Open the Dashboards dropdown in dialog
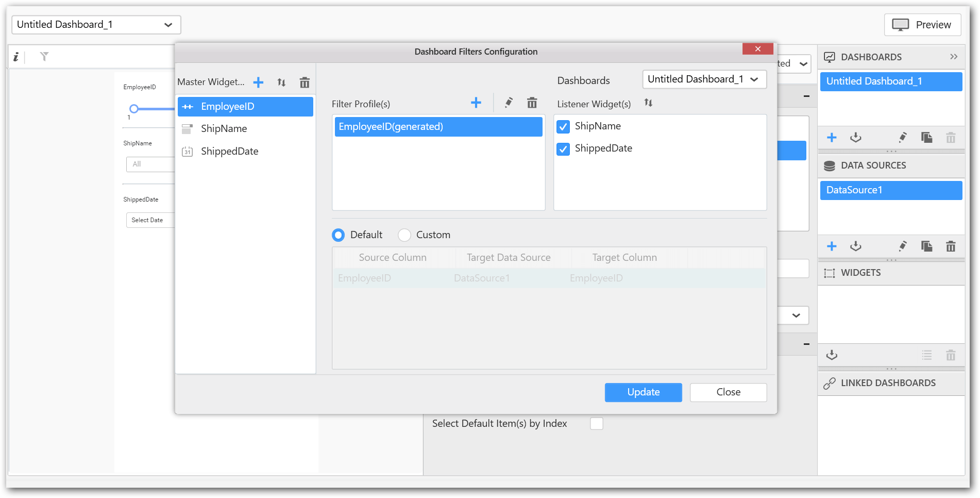Viewport: 980px width, 498px height. [704, 79]
